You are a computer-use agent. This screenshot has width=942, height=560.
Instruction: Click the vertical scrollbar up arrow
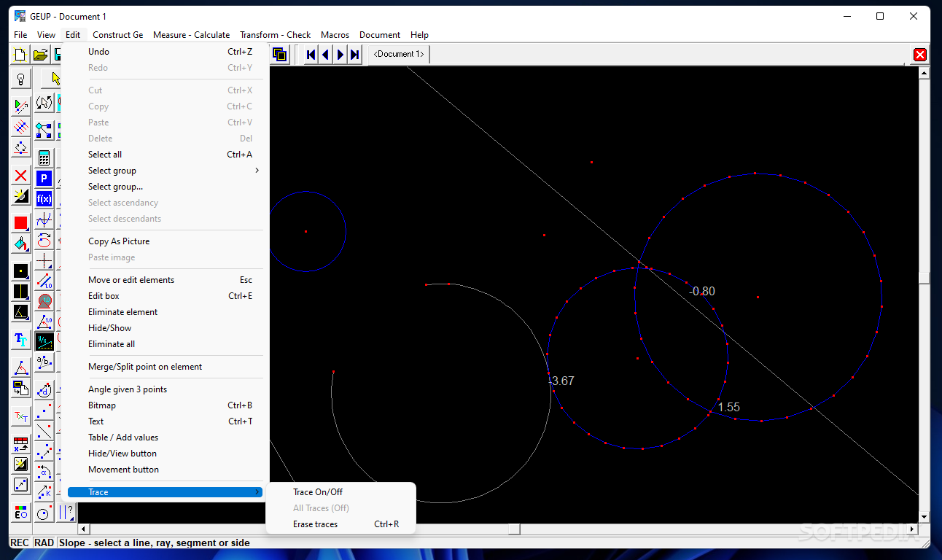924,73
